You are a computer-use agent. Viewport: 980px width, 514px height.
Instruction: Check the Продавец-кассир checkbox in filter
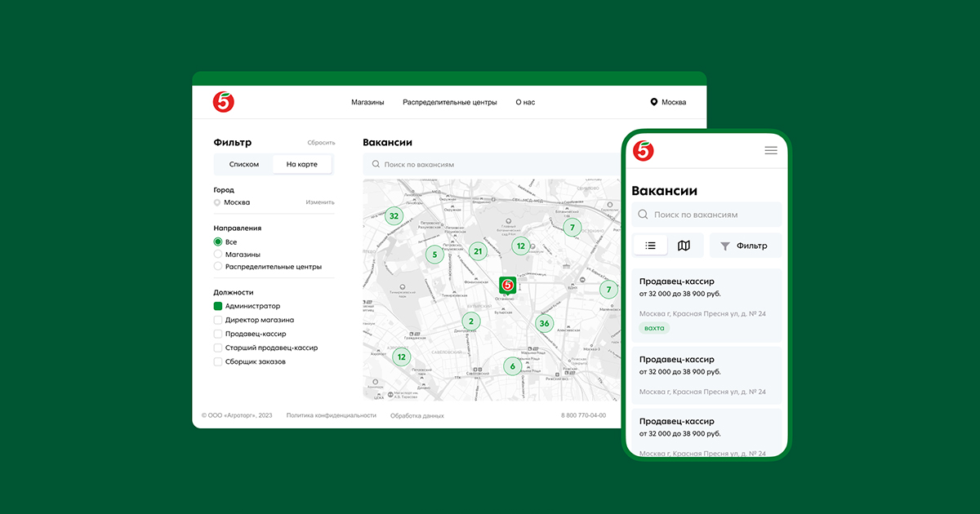click(218, 334)
